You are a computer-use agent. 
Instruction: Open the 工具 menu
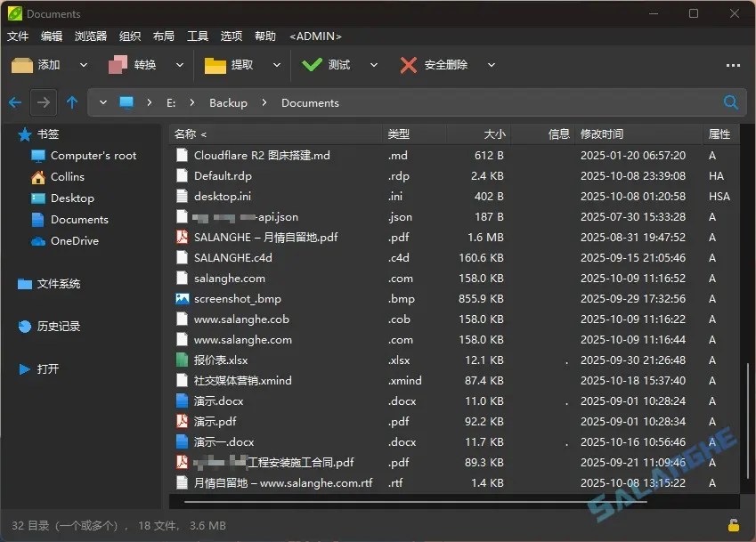[197, 36]
